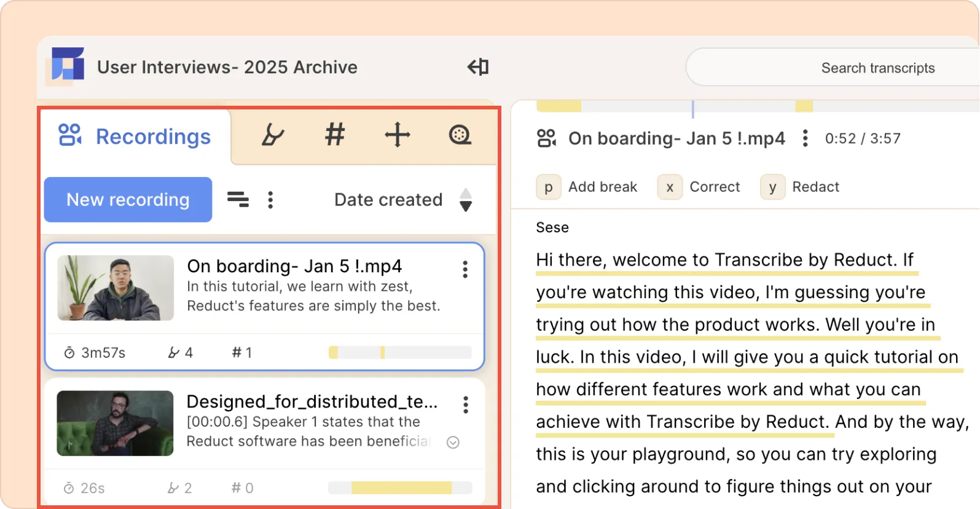Click the highlight count 4 on On boarding card
The height and width of the screenshot is (509, 980).
pos(181,353)
